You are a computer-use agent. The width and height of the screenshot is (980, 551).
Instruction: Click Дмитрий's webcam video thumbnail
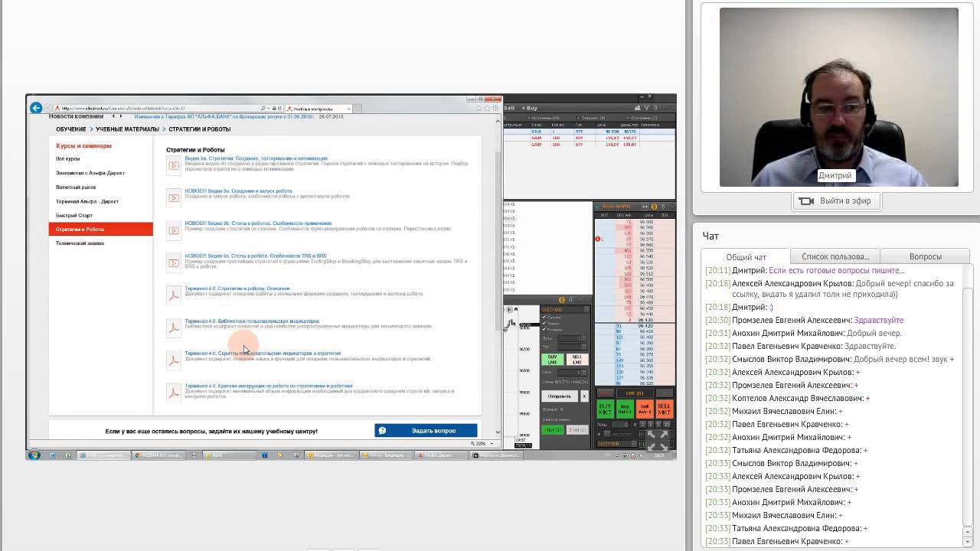pos(839,97)
